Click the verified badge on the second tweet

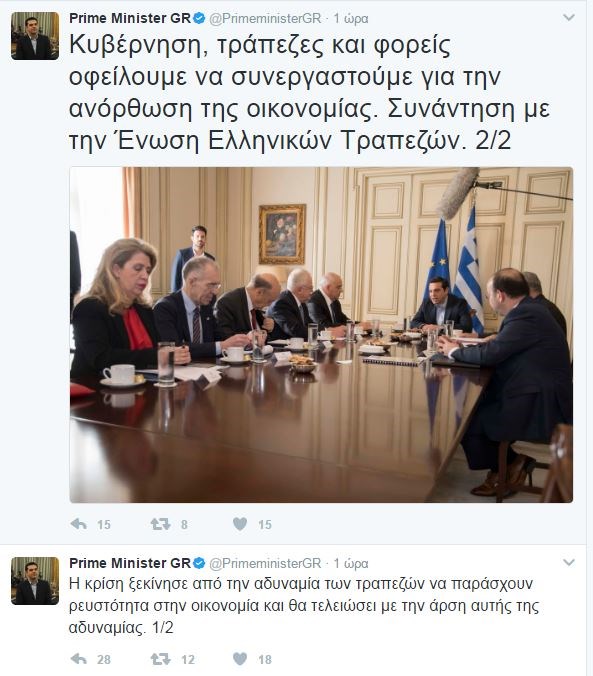pos(199,563)
